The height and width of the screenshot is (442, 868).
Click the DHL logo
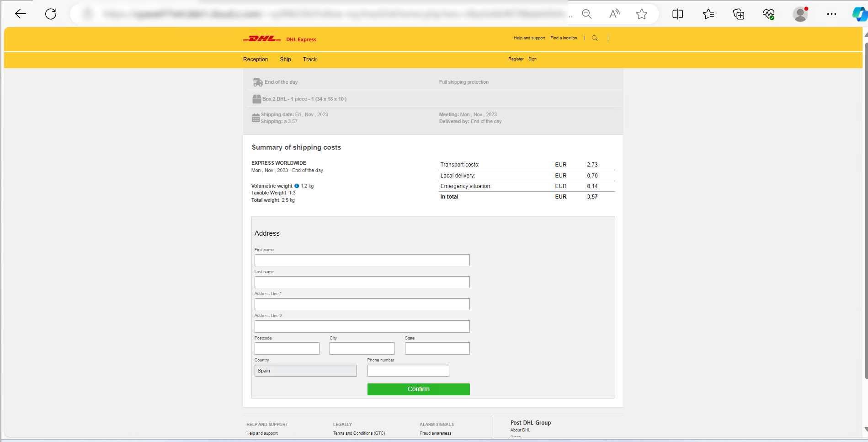(262, 39)
